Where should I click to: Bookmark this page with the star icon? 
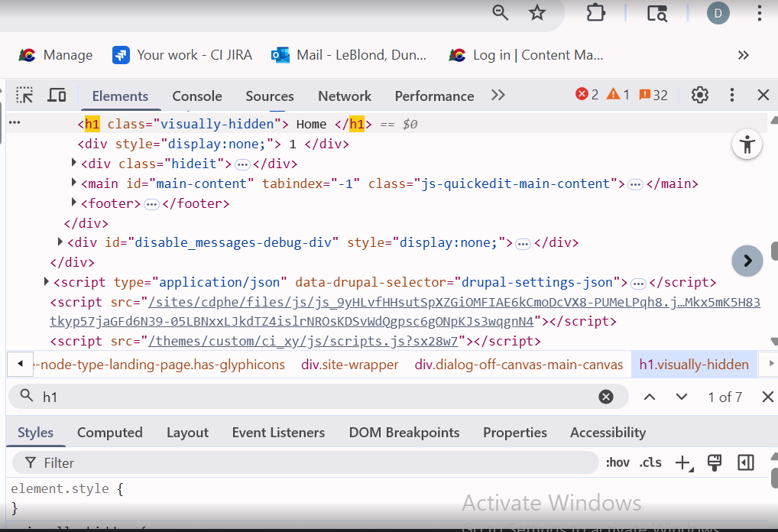click(x=536, y=13)
